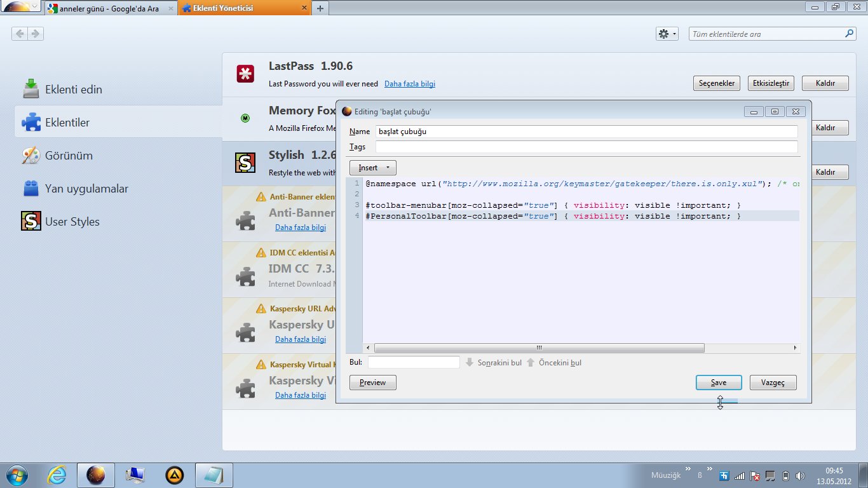This screenshot has height=488, width=868.
Task: Open the notepad taskbar icon
Action: point(213,475)
